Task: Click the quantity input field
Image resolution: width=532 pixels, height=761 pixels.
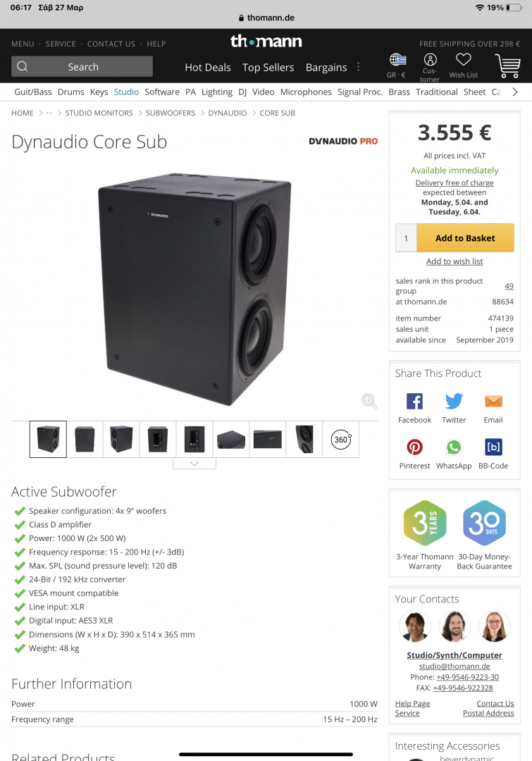Action: coord(406,238)
